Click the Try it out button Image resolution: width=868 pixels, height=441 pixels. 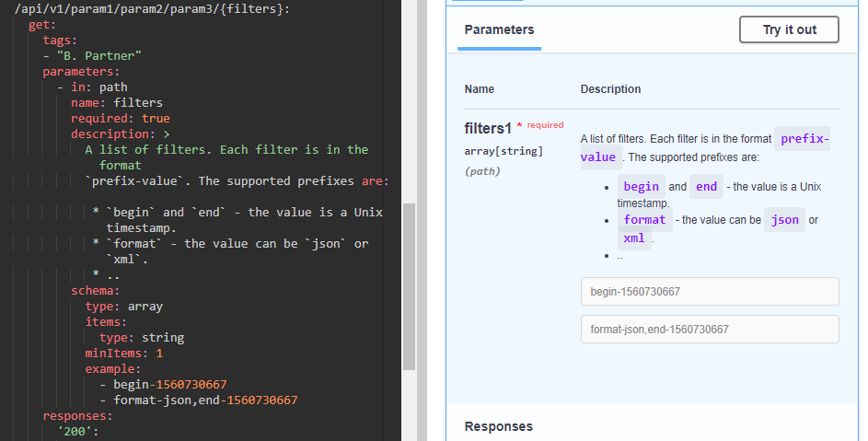click(789, 29)
